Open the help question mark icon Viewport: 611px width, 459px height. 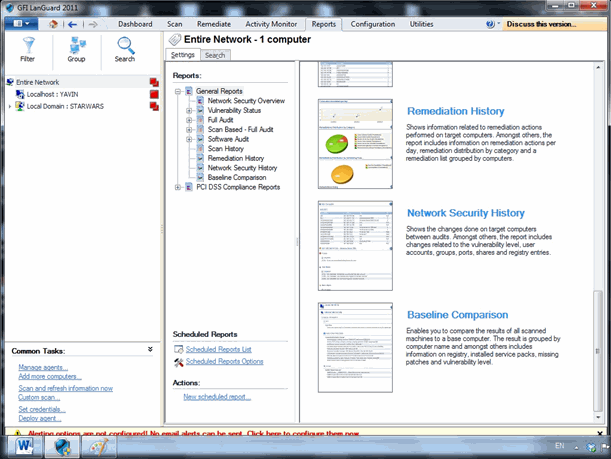point(490,24)
